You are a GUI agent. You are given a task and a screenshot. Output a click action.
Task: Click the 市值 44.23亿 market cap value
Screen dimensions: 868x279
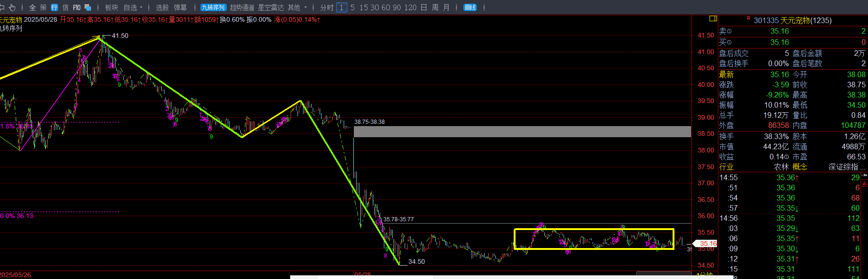pyautogui.click(x=776, y=146)
